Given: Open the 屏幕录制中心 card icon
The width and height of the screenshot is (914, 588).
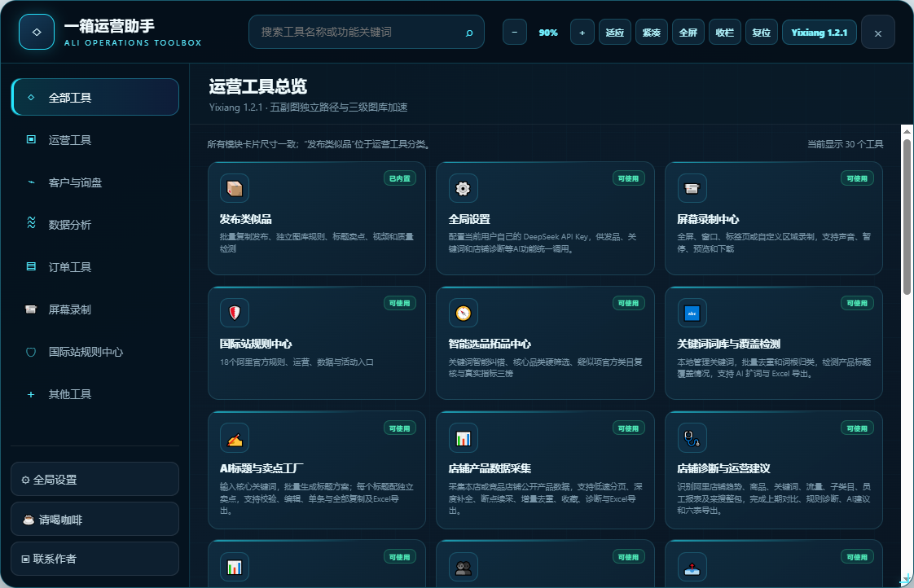Looking at the screenshot, I should coord(692,188).
